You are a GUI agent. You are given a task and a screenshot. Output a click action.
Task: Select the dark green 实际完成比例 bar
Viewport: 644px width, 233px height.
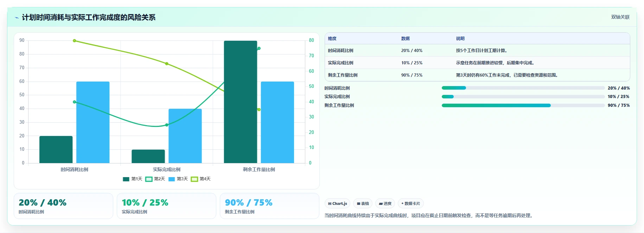click(148, 156)
